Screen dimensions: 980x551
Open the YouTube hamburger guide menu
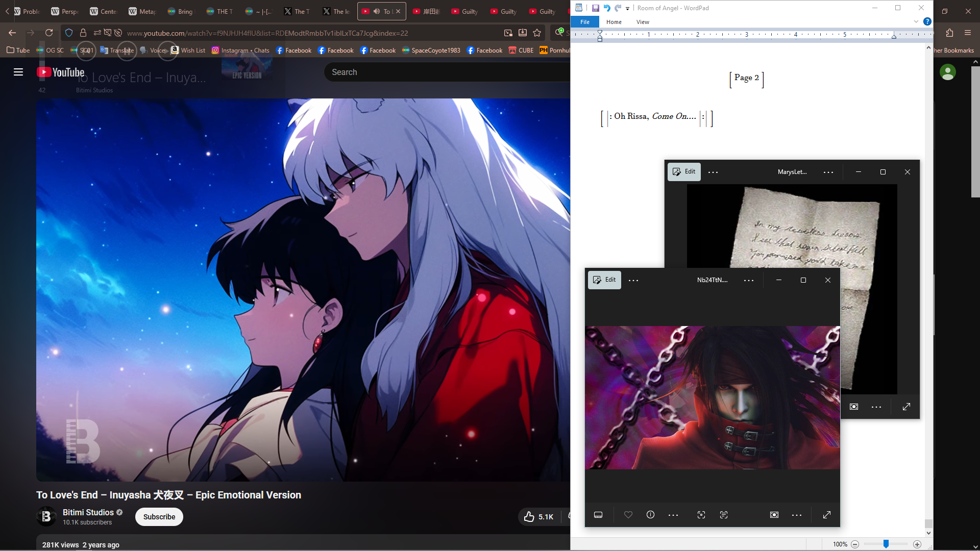click(x=18, y=72)
